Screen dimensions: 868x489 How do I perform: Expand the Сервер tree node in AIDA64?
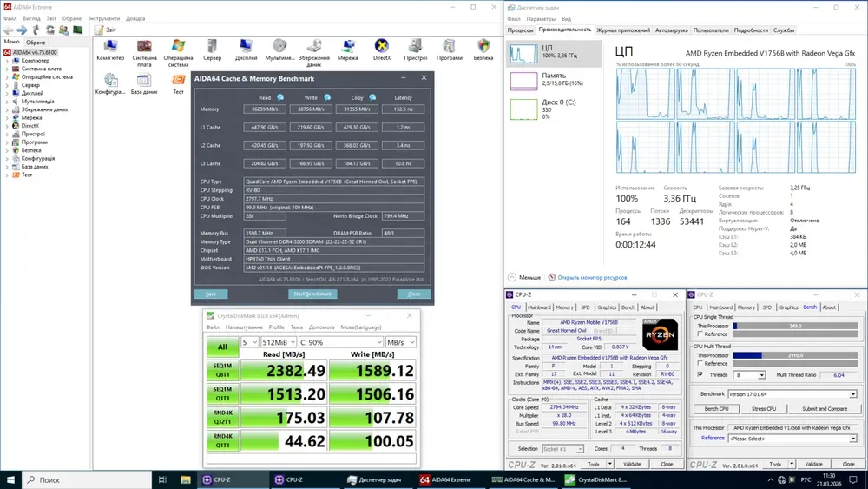(x=8, y=85)
